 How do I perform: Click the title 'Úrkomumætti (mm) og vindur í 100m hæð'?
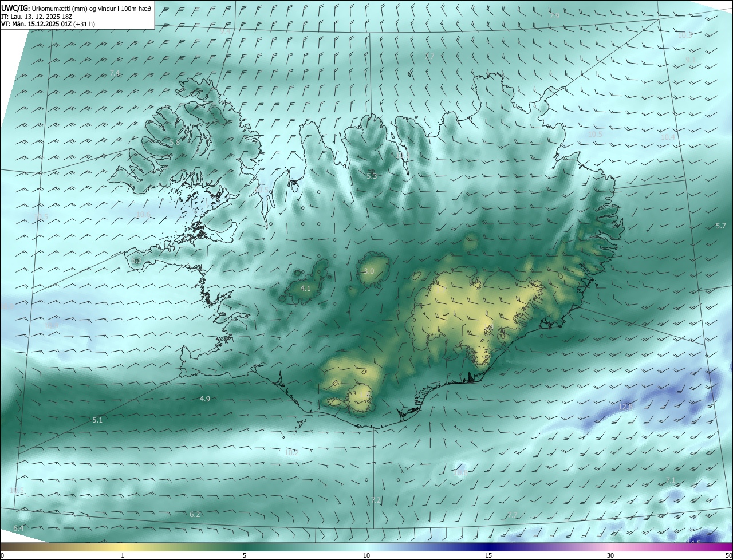92,7
